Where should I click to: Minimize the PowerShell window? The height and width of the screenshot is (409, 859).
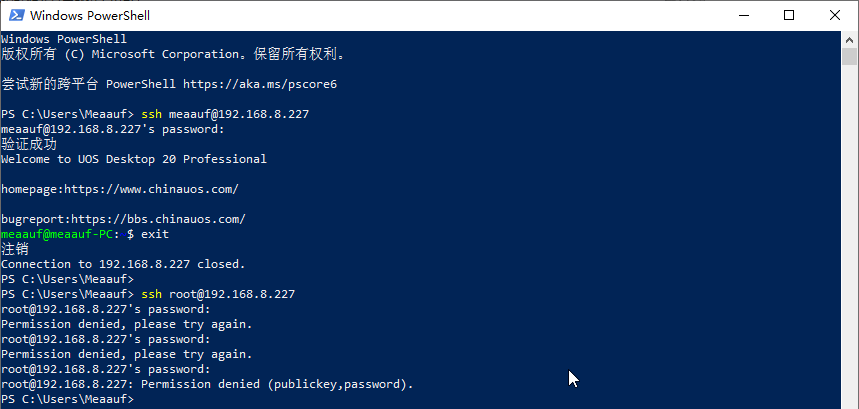pyautogui.click(x=744, y=15)
